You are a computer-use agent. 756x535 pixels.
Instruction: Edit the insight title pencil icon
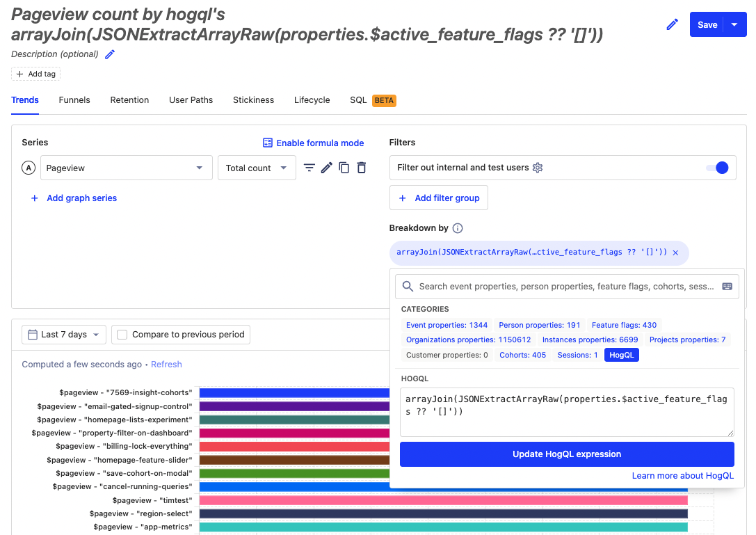pyautogui.click(x=672, y=24)
